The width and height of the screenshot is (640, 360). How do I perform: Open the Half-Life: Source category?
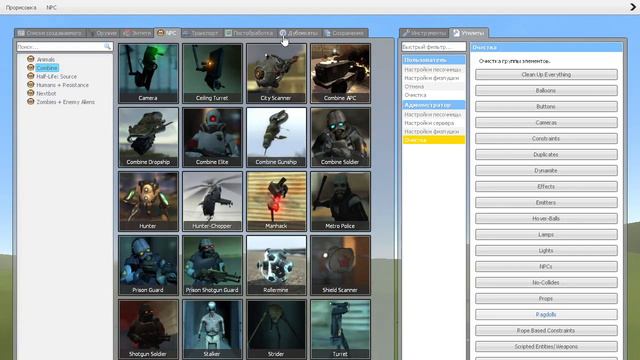tap(56, 76)
